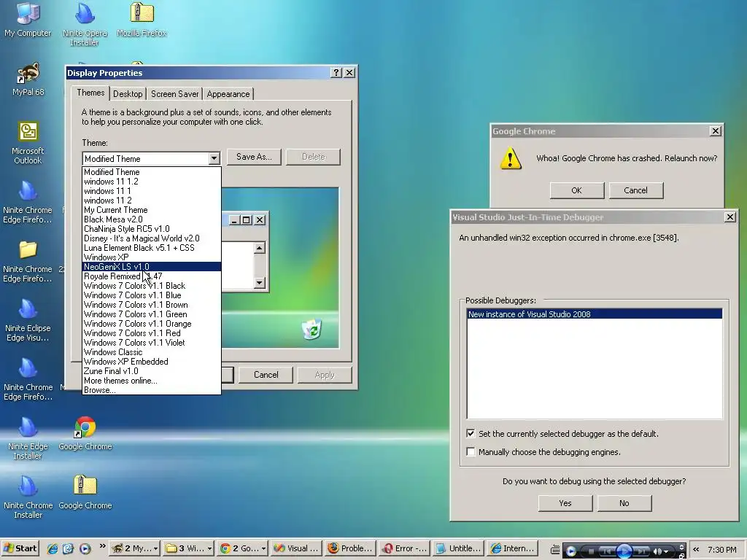Select 'Windows XP' theme entry
747x560 pixels.
[152, 257]
